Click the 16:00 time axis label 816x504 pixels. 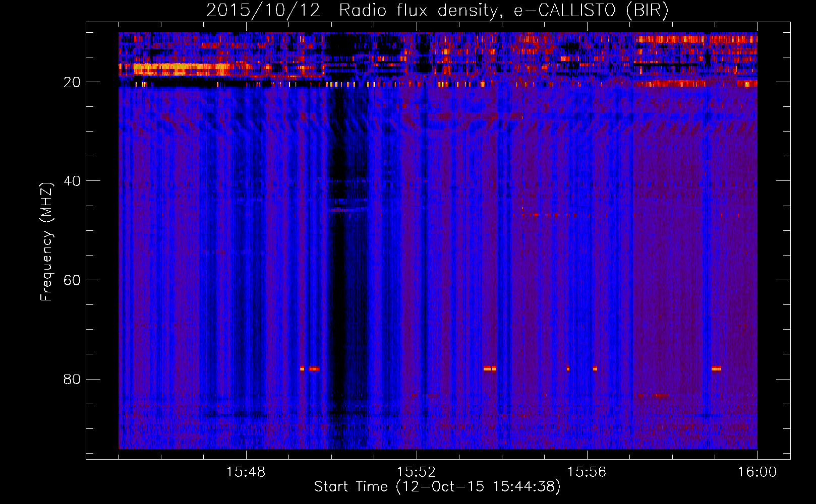click(x=757, y=472)
